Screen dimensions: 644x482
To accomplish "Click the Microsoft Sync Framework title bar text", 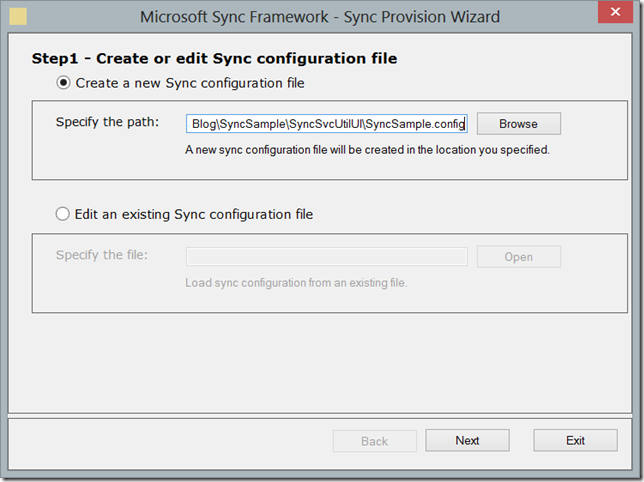I will point(319,17).
